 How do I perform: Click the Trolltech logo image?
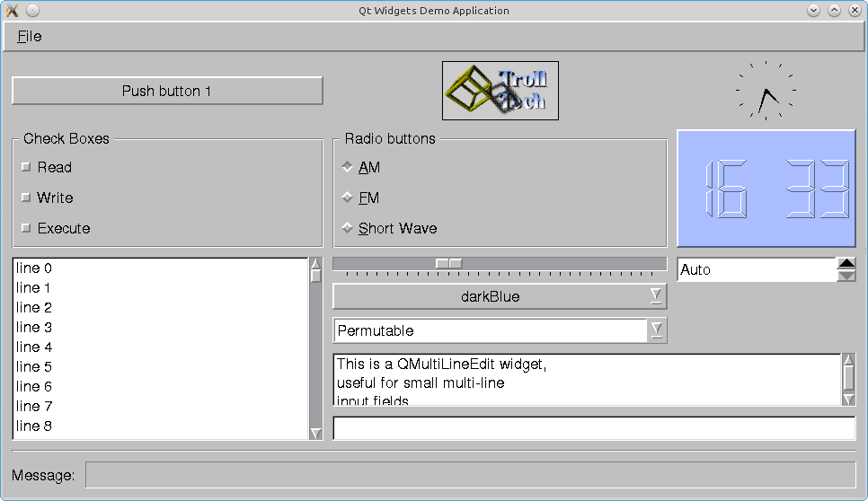click(500, 91)
